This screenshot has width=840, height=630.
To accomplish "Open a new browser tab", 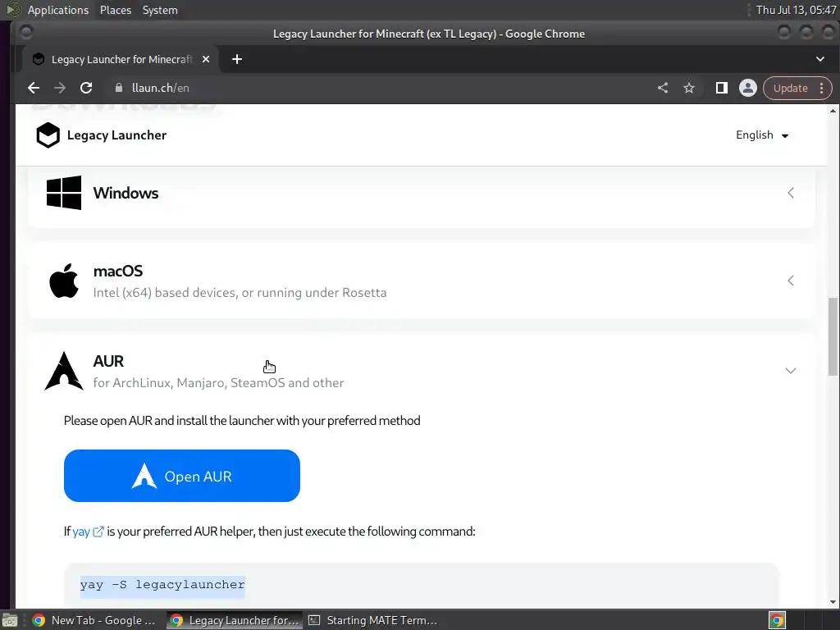I will point(237,59).
